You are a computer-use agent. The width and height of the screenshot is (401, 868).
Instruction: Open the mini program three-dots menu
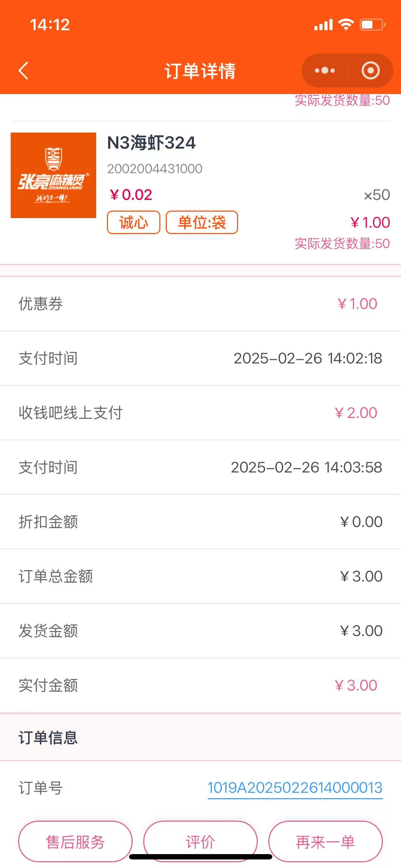pyautogui.click(x=325, y=71)
